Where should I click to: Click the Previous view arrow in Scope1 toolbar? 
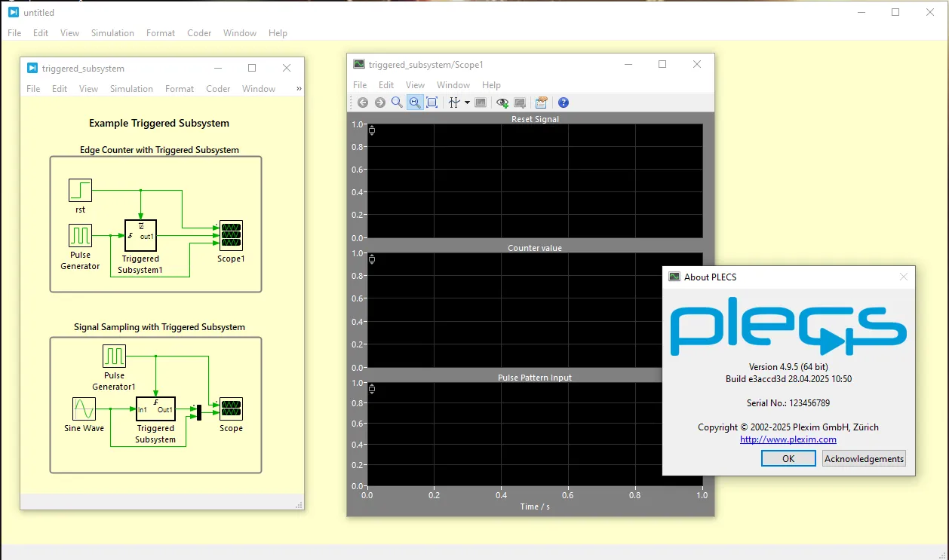pyautogui.click(x=363, y=103)
